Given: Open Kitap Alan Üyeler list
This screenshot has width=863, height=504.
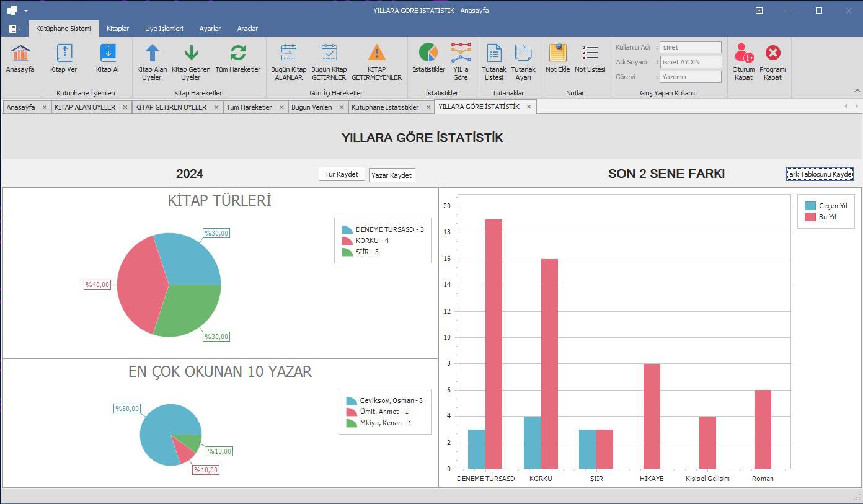Looking at the screenshot, I should pos(152,53).
